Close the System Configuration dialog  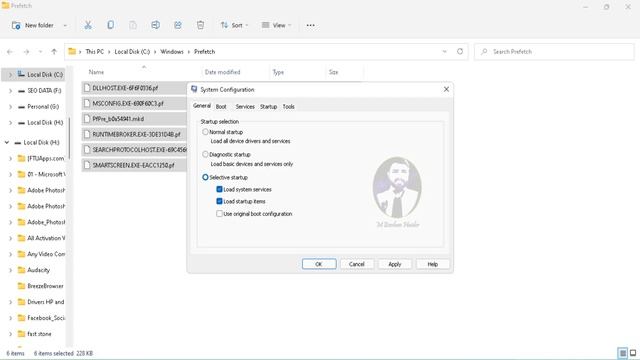point(446,89)
